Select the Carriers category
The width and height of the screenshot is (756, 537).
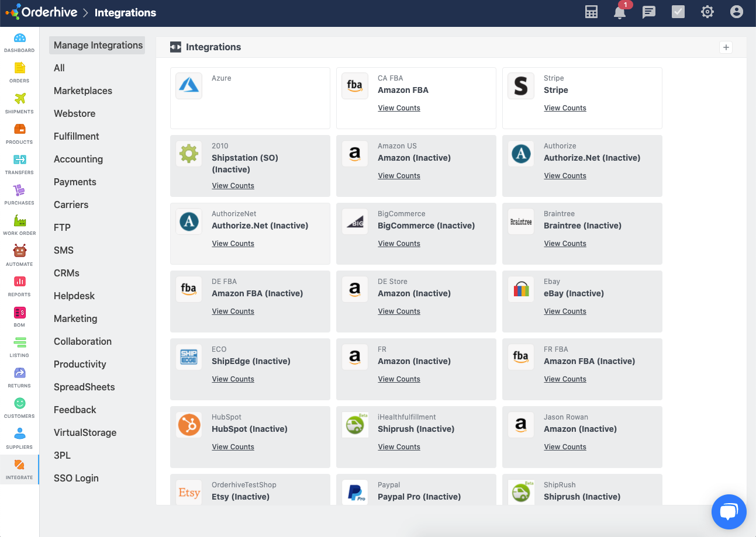click(71, 205)
